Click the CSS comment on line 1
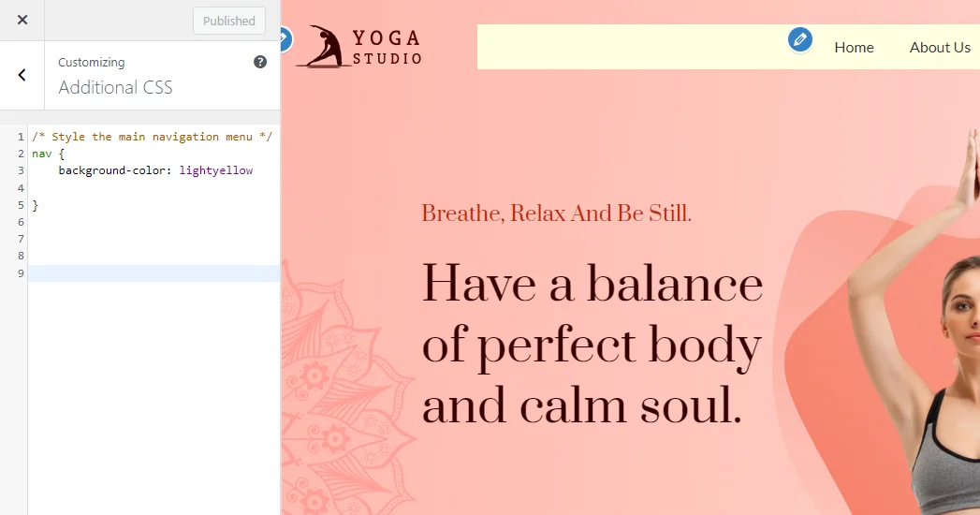Image resolution: width=980 pixels, height=515 pixels. tap(152, 137)
